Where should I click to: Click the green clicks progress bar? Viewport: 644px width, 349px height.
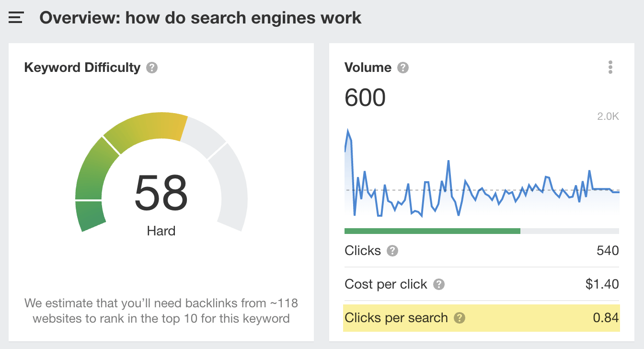point(431,230)
